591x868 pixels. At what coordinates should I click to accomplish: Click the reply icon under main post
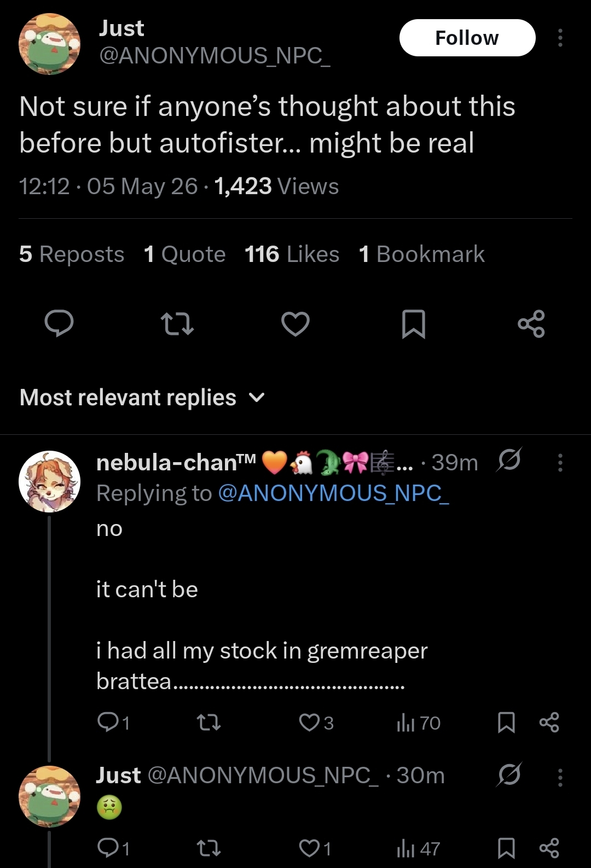59,323
